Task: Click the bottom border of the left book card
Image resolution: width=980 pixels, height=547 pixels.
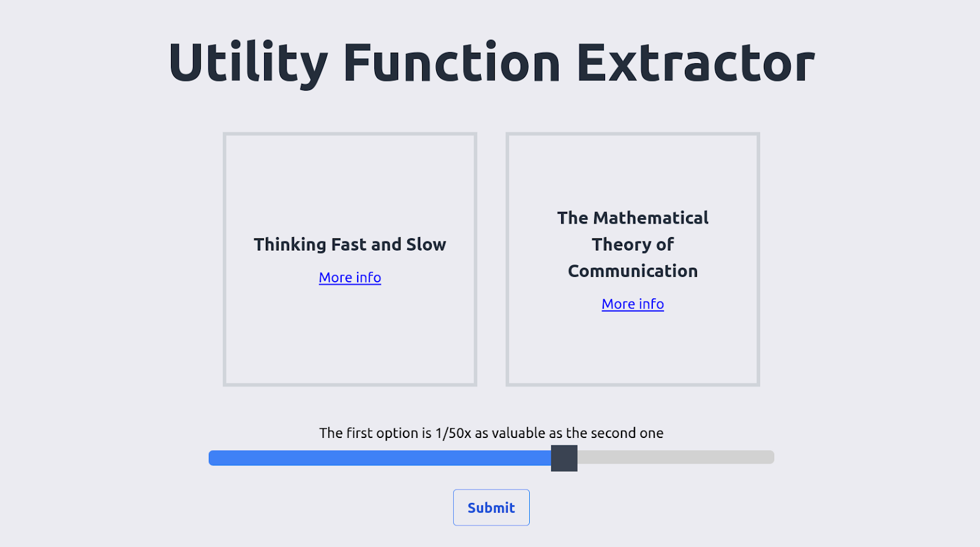Action: point(350,385)
